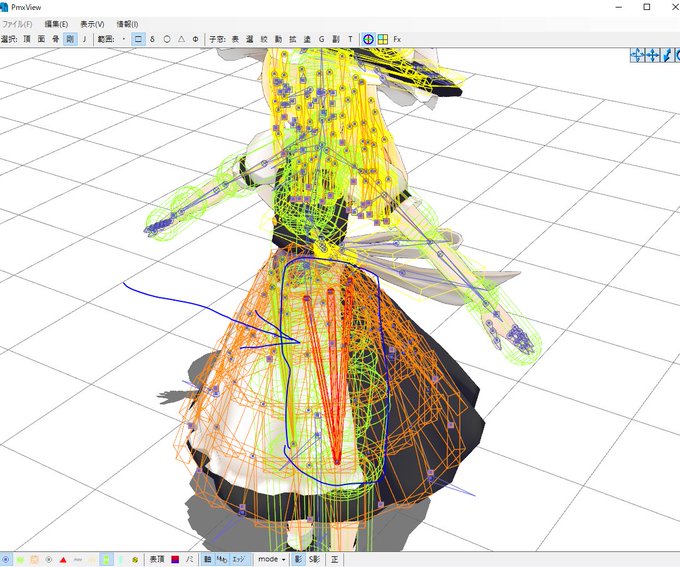Toggle the highlighted green rigid body display icon

pyautogui.click(x=107, y=560)
